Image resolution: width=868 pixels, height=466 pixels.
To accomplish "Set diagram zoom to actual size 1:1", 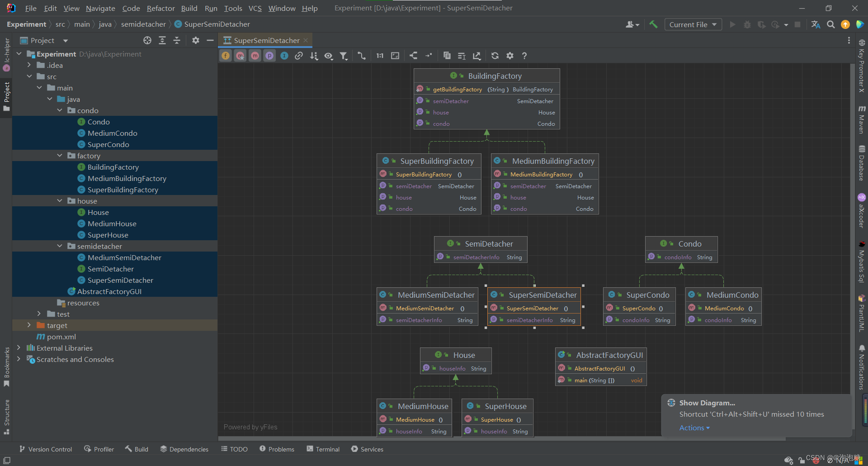I will click(380, 55).
